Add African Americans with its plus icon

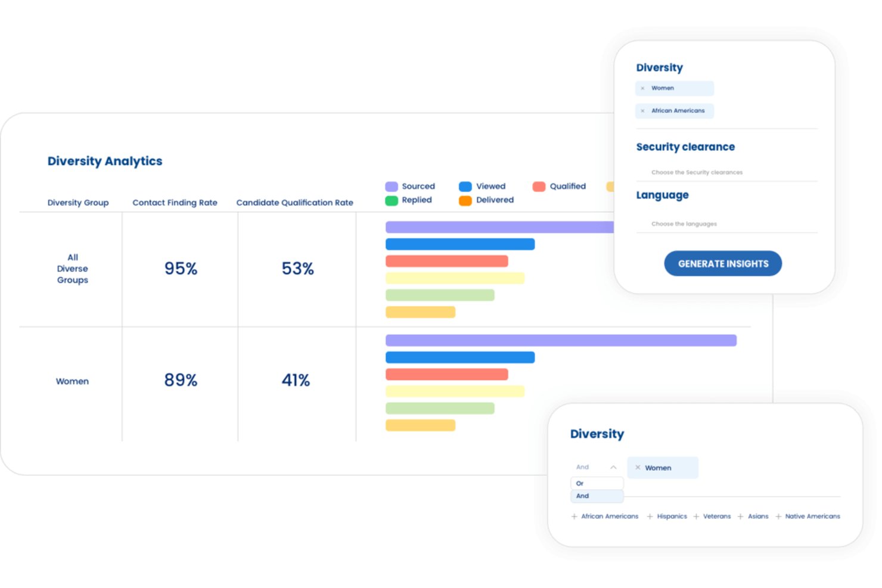[574, 517]
